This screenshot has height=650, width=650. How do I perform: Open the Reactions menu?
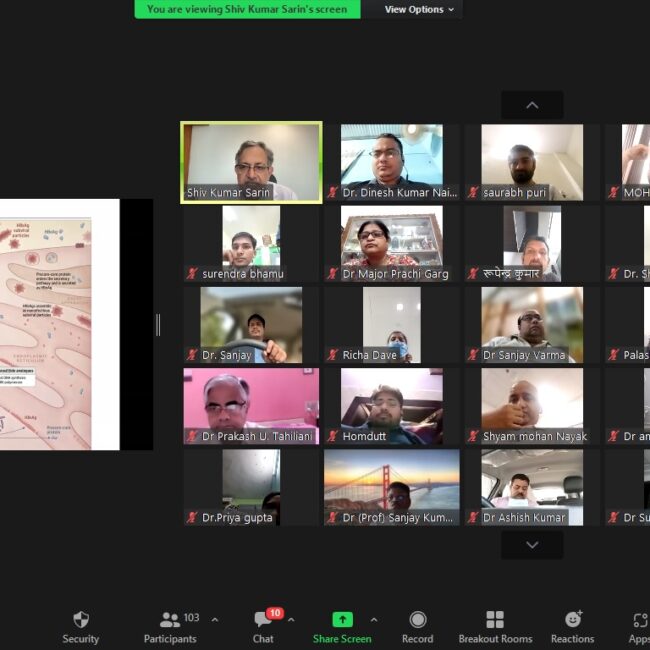[573, 620]
